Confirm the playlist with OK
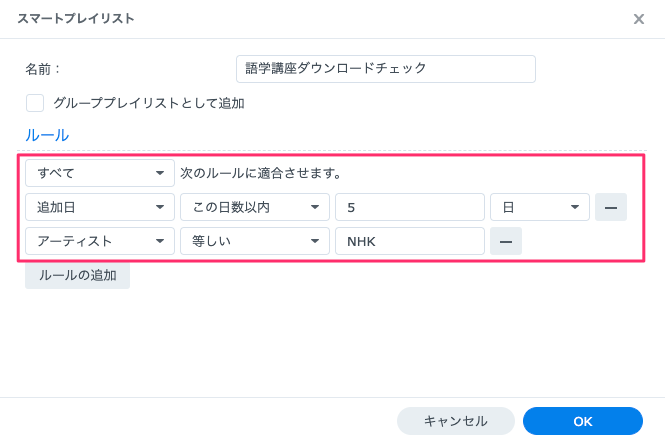The width and height of the screenshot is (665, 444). point(582,421)
